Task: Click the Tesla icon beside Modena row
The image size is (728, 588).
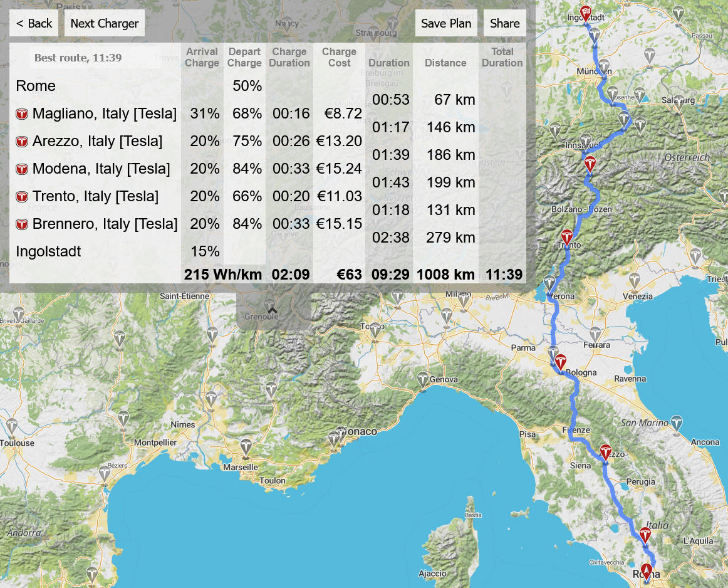Action: tap(22, 169)
